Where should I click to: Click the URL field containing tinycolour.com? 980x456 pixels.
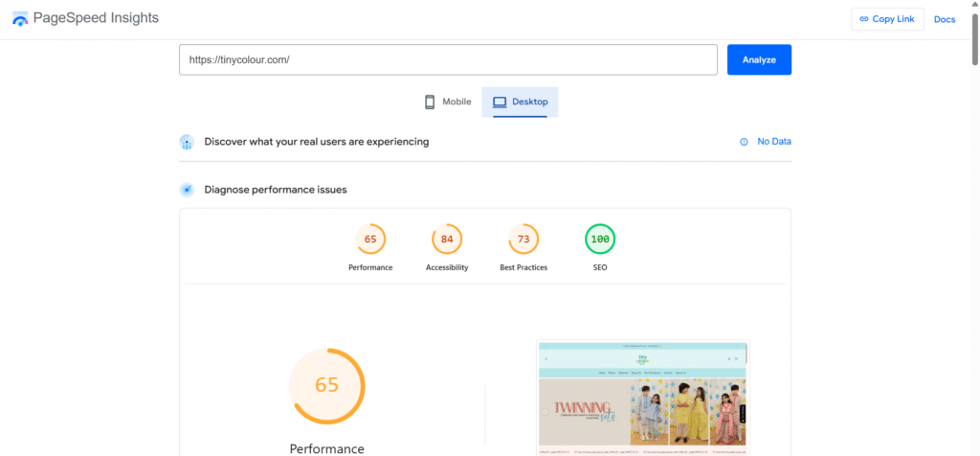(448, 59)
